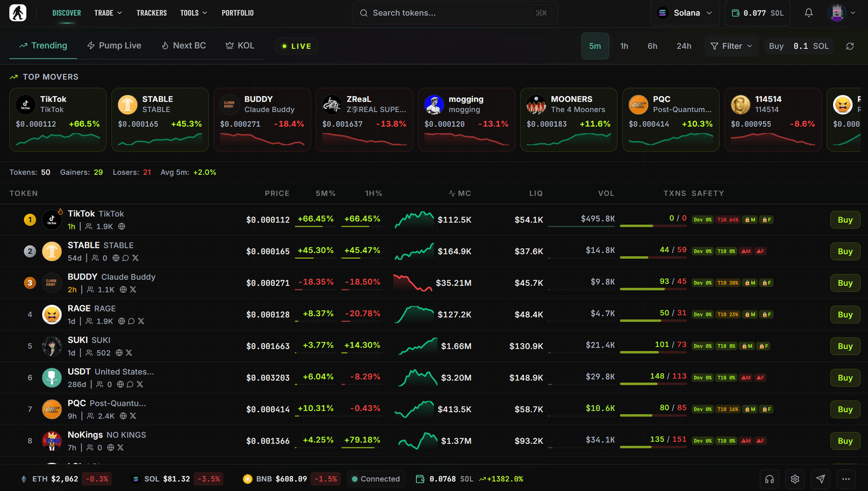Select the 1h timeframe option
The image size is (868, 491).
pos(624,46)
